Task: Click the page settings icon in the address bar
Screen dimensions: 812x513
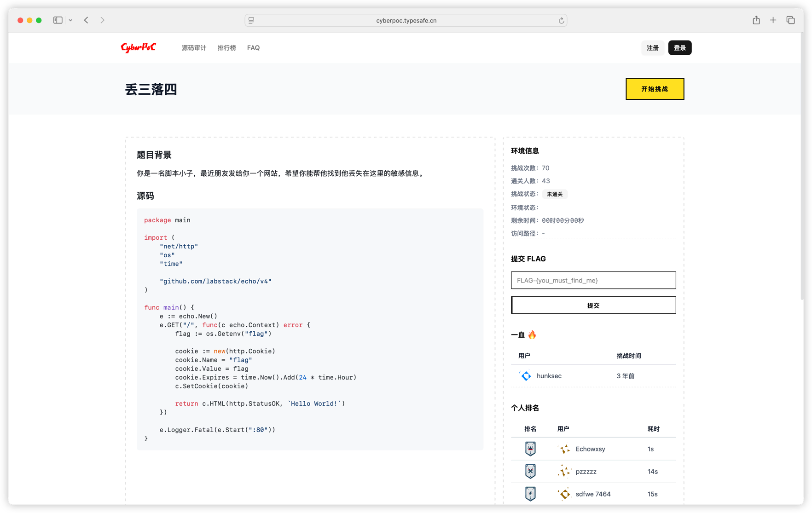Action: coord(251,21)
